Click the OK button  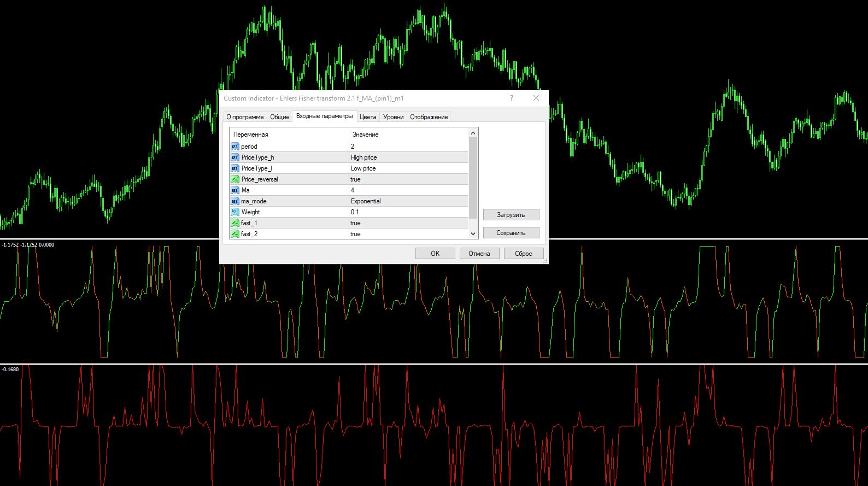435,254
